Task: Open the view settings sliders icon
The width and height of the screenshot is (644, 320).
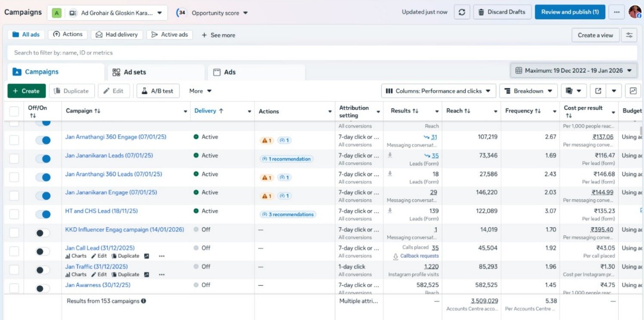Action: click(629, 35)
